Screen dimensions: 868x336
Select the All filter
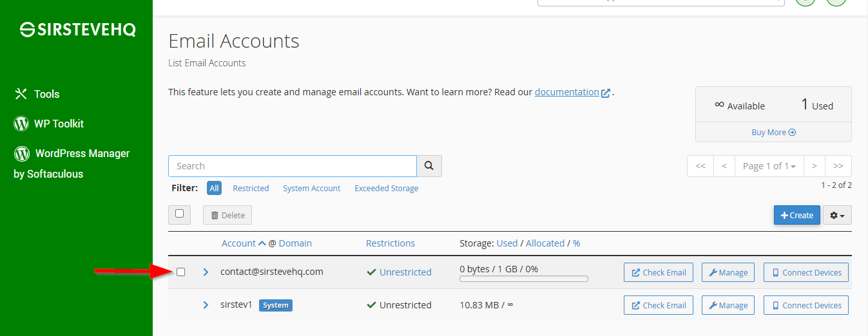coord(214,188)
